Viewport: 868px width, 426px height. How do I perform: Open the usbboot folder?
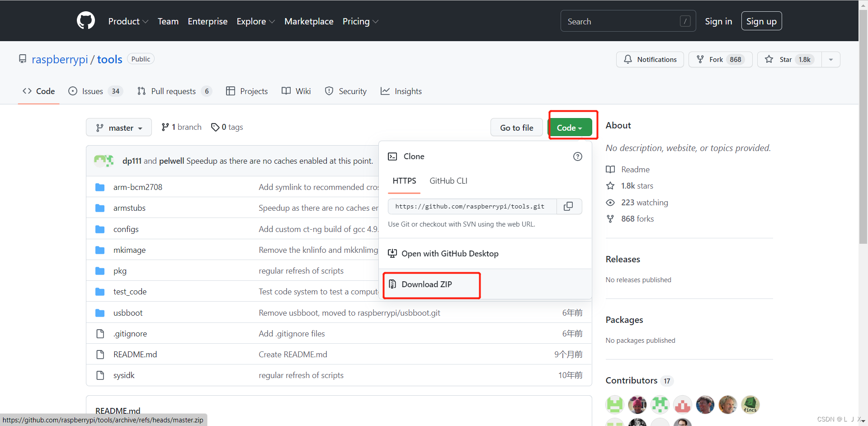click(128, 313)
